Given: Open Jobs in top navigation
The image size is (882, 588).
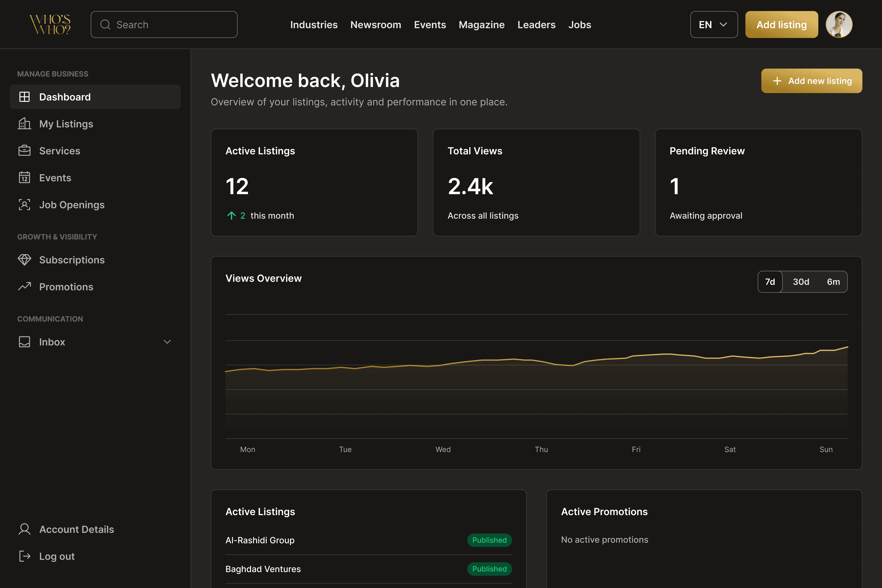Looking at the screenshot, I should click(580, 25).
